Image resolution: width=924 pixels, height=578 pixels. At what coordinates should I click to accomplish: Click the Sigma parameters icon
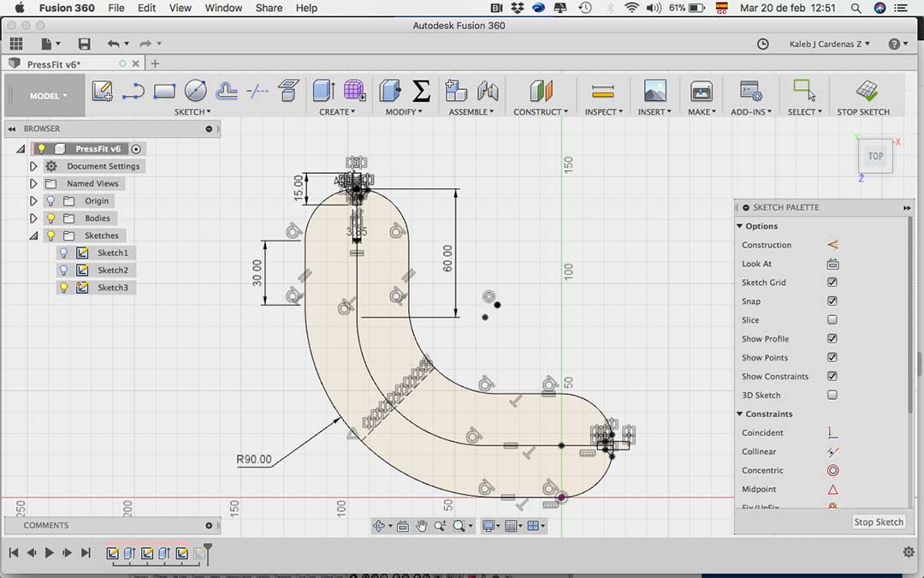(421, 91)
